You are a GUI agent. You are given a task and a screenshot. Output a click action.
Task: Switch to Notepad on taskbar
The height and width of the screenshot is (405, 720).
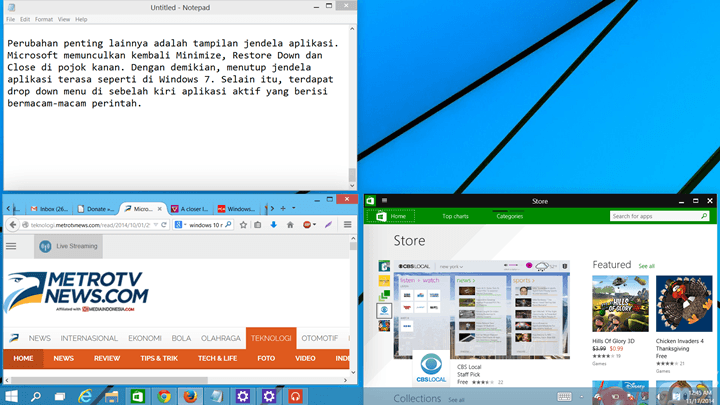click(216, 396)
